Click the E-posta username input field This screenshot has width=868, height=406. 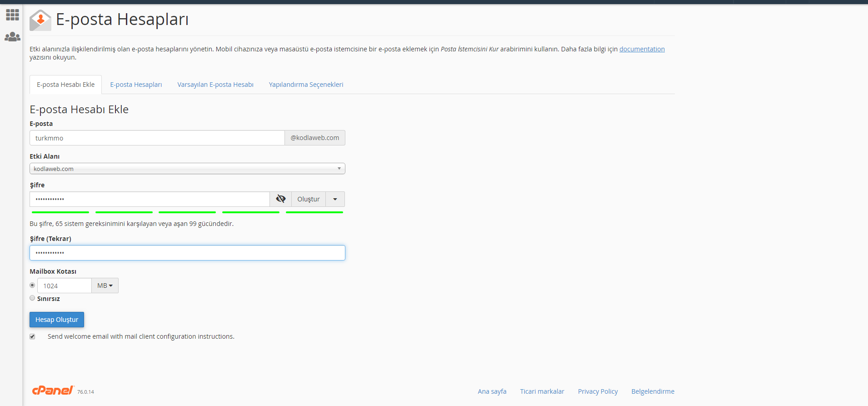(x=157, y=138)
